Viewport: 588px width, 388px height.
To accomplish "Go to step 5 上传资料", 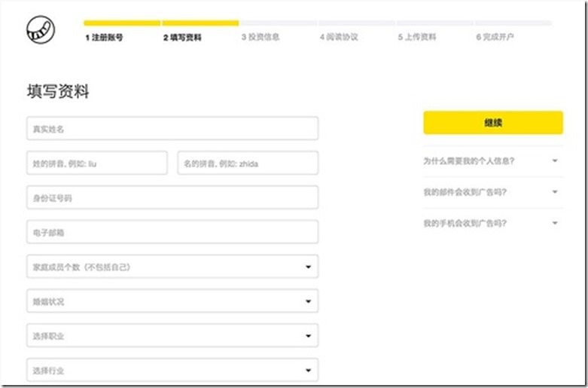I will [x=417, y=37].
